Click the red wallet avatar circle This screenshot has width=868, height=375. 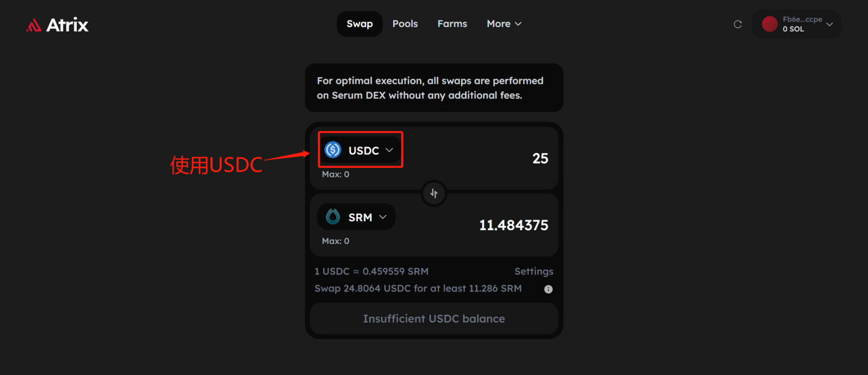(x=770, y=24)
